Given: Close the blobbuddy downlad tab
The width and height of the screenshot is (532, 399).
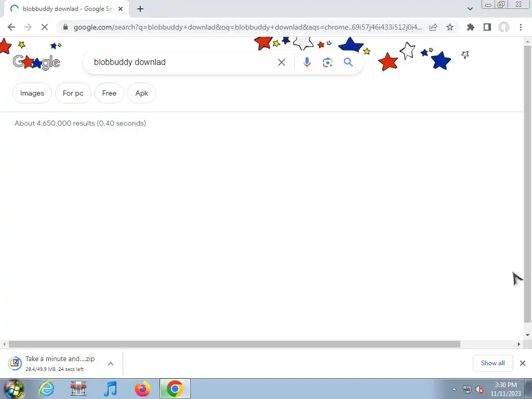Looking at the screenshot, I should click(121, 9).
